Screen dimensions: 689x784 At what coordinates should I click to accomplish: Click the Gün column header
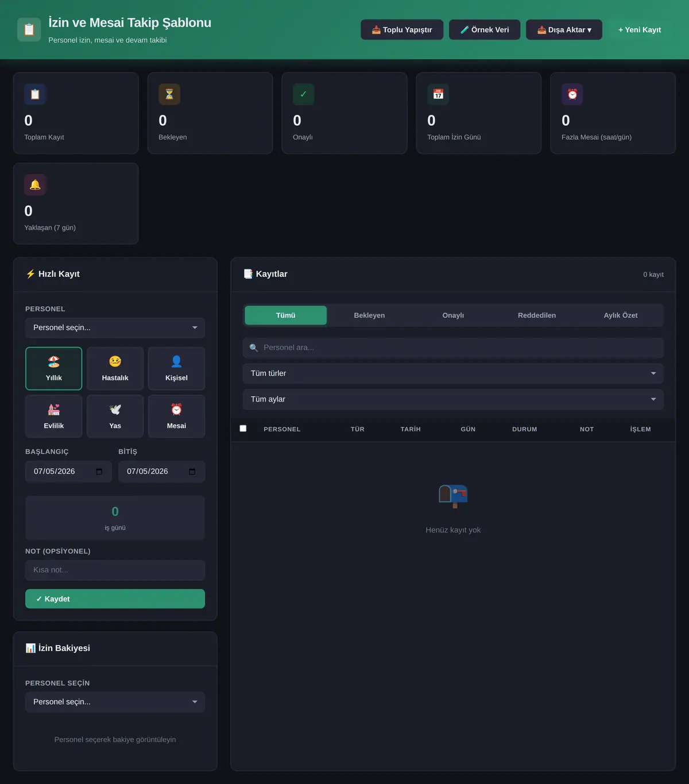[468, 429]
